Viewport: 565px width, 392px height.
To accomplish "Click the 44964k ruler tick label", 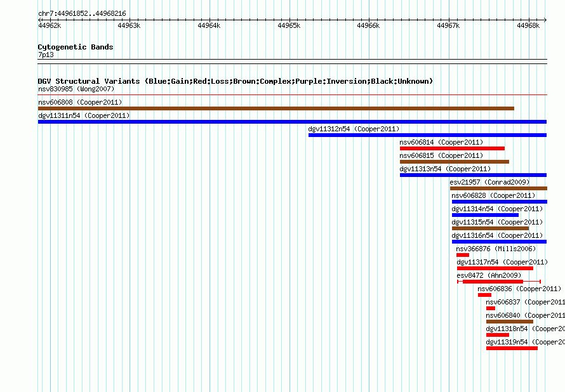I will (x=209, y=25).
